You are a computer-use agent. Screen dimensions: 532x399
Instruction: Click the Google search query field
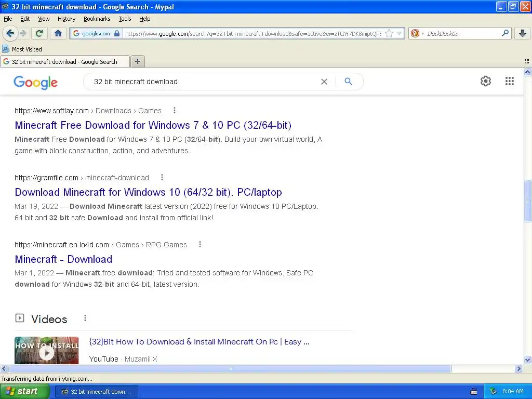(204, 82)
